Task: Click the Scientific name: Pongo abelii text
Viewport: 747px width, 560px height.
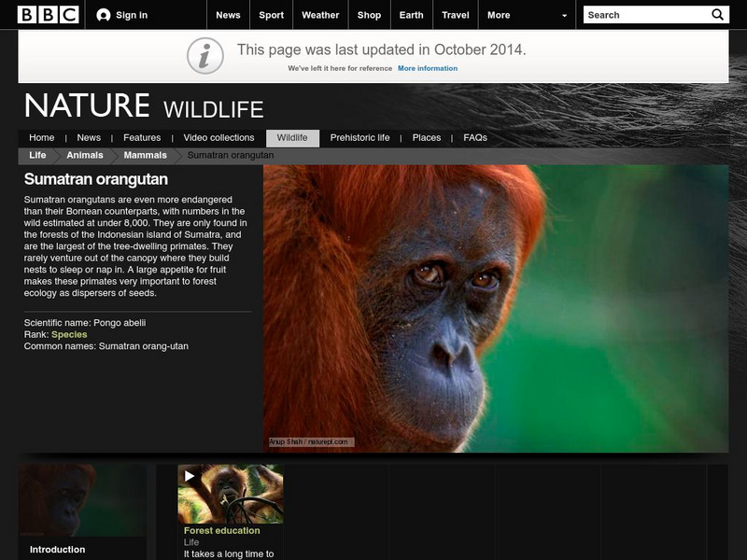Action: [85, 323]
